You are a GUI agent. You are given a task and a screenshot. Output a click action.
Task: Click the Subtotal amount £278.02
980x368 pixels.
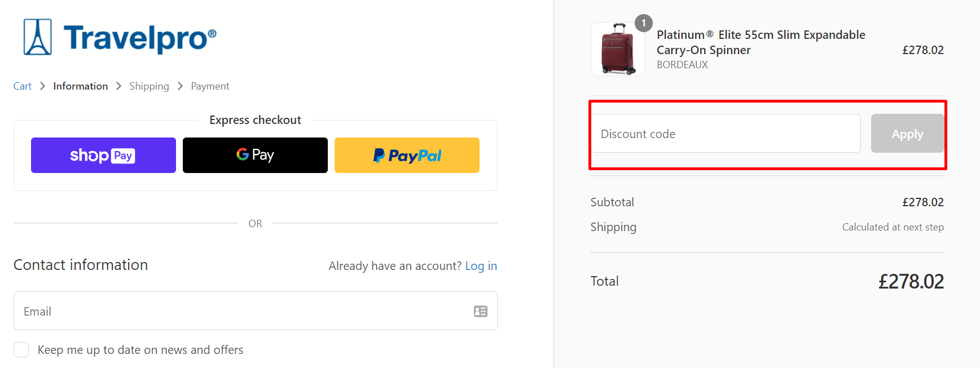click(922, 202)
